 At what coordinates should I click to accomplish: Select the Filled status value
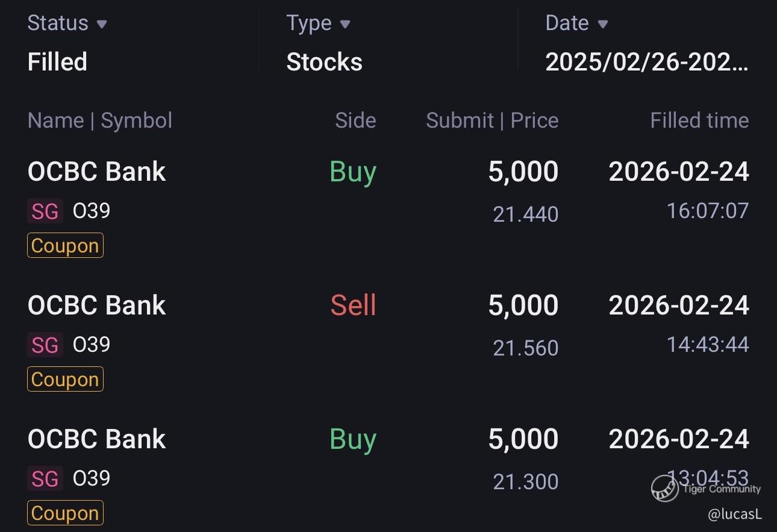[57, 62]
